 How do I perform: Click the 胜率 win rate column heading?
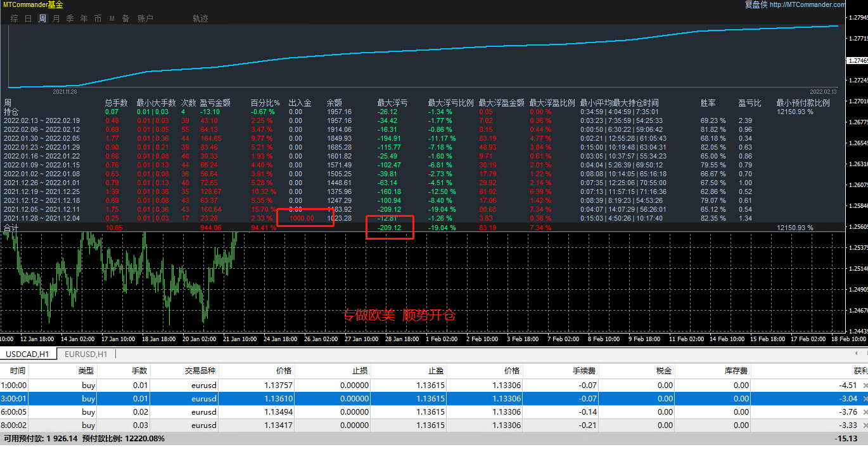point(708,103)
